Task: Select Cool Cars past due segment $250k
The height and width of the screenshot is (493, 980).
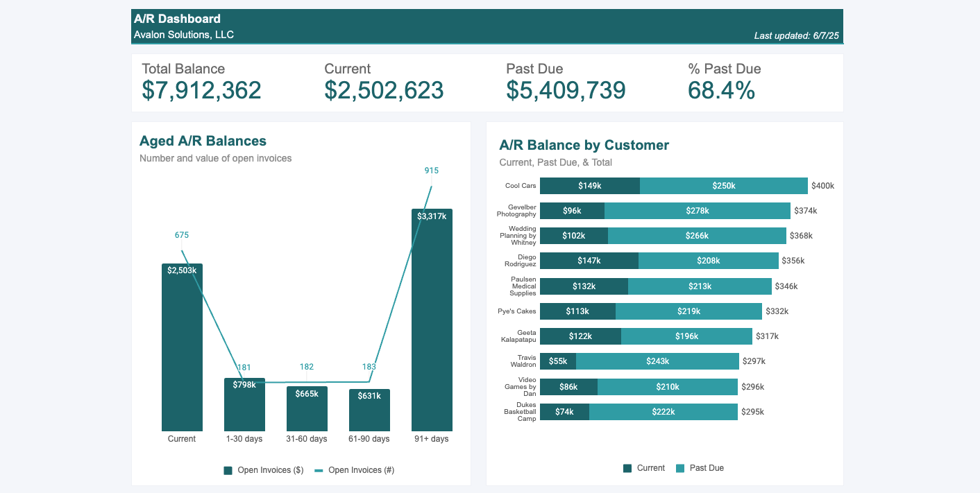Action: pos(724,186)
